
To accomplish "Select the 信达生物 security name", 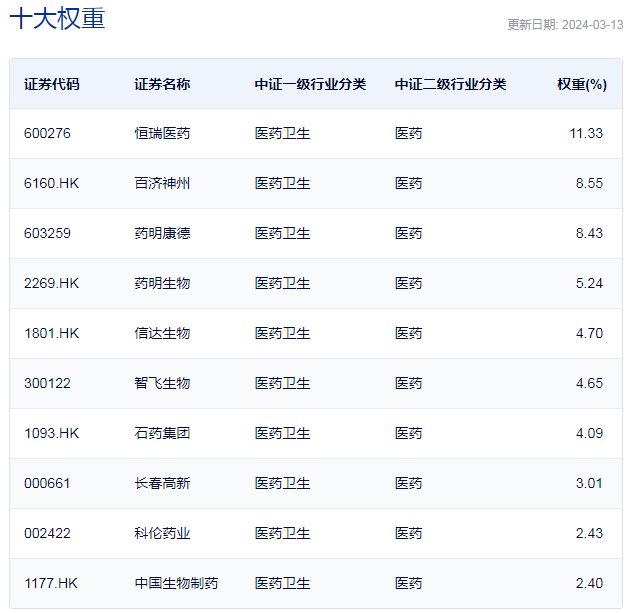I will tap(162, 333).
